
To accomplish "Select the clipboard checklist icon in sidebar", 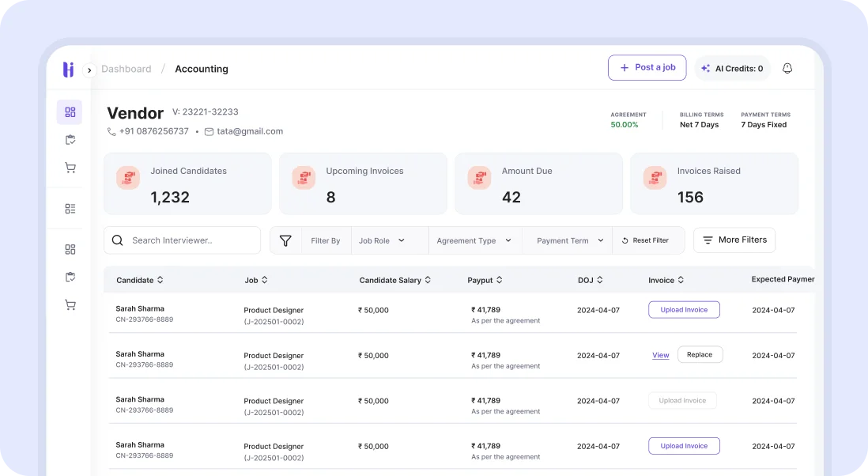I will (70, 139).
